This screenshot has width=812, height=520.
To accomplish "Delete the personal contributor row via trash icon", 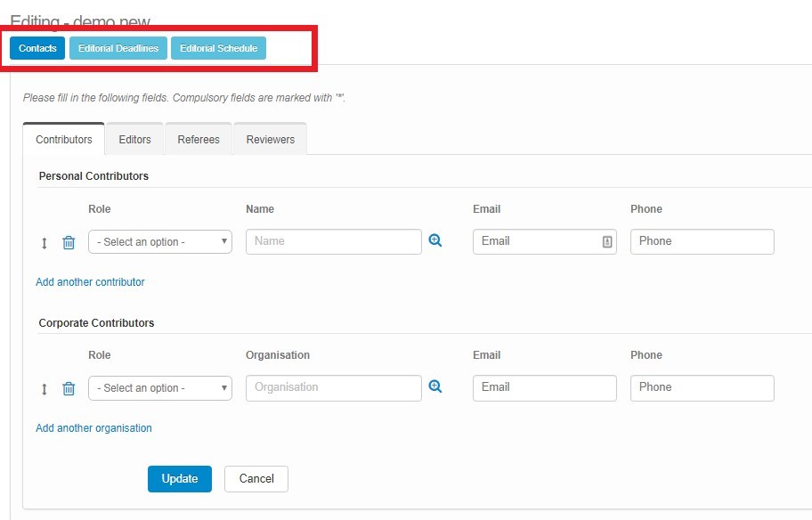I will tap(69, 242).
